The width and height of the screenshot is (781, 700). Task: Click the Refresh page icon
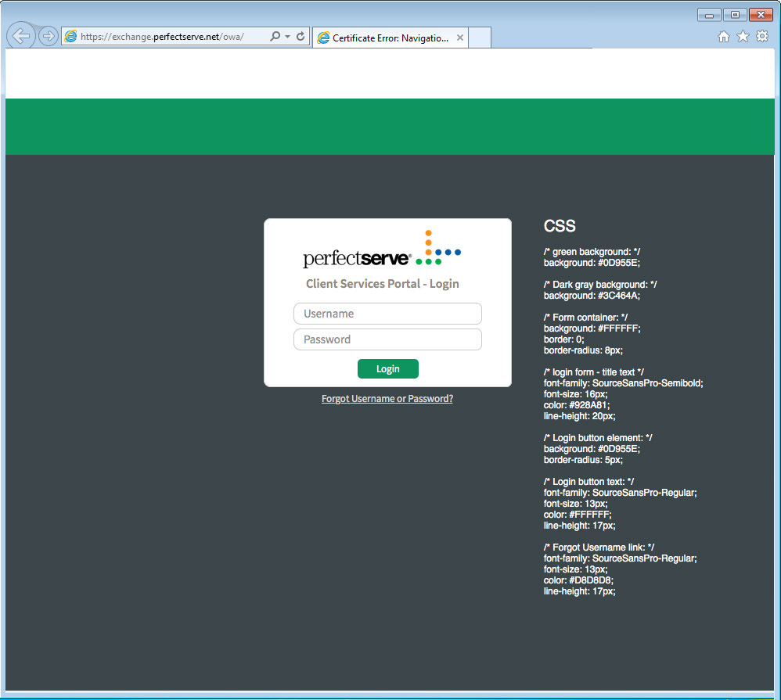[301, 36]
